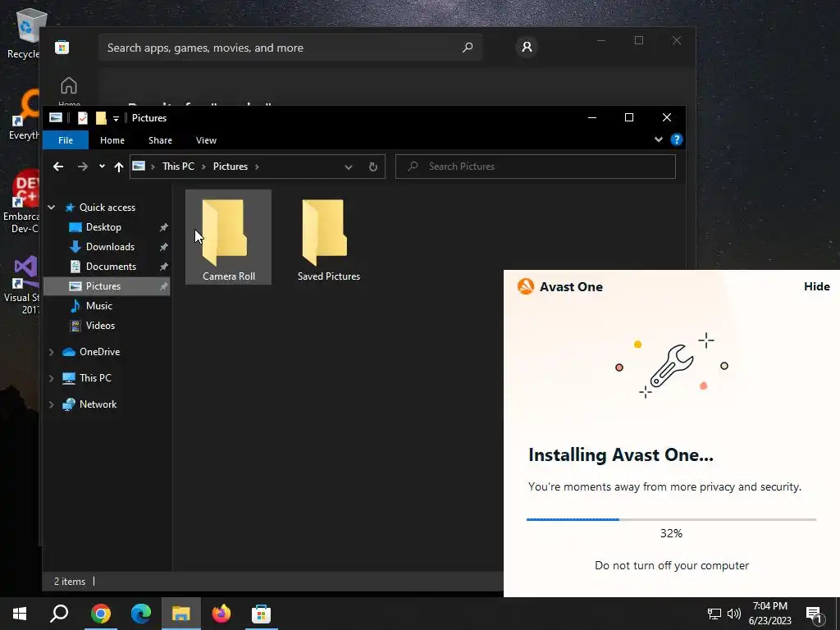The height and width of the screenshot is (630, 840).
Task: Click the File Explorer window system icon
Action: (56, 118)
